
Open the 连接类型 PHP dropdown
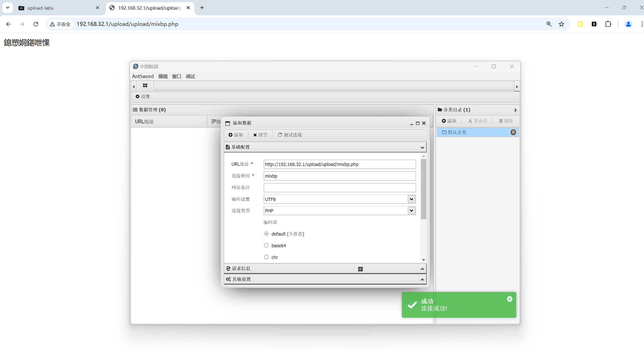(411, 211)
